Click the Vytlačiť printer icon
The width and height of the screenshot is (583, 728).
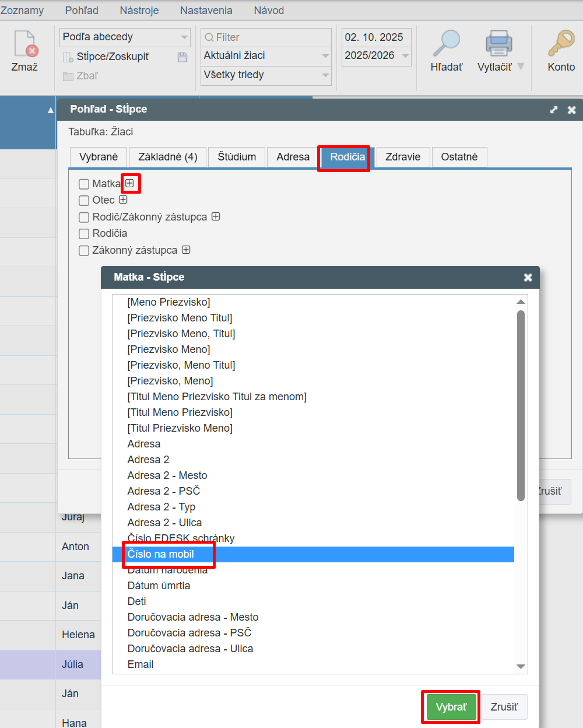tap(498, 44)
